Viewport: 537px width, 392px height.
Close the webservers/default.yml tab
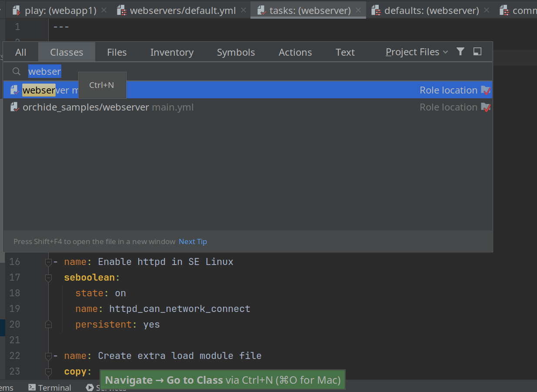pos(243,10)
